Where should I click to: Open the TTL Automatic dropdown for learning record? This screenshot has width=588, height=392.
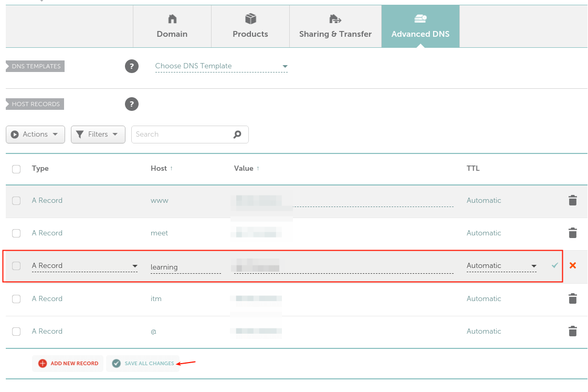coord(501,266)
